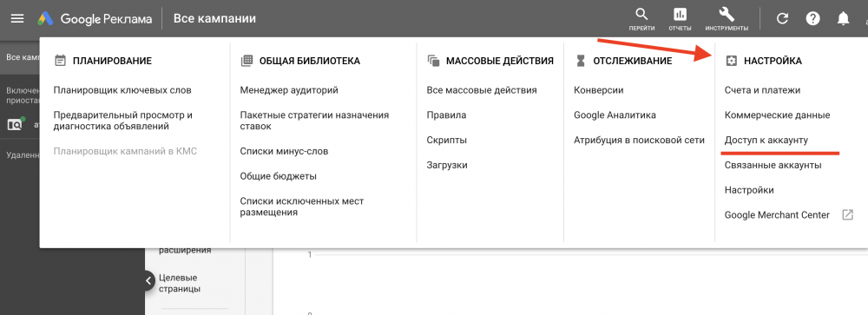Viewport: 868px width, 315px height.
Task: Open 'Списки исключенных мест размещения'
Action: pos(302,207)
